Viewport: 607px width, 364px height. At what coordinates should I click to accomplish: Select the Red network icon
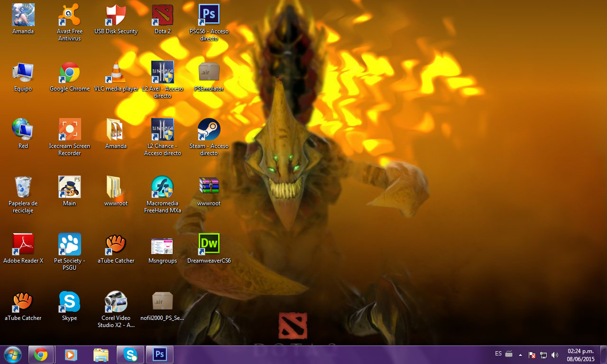pyautogui.click(x=23, y=130)
